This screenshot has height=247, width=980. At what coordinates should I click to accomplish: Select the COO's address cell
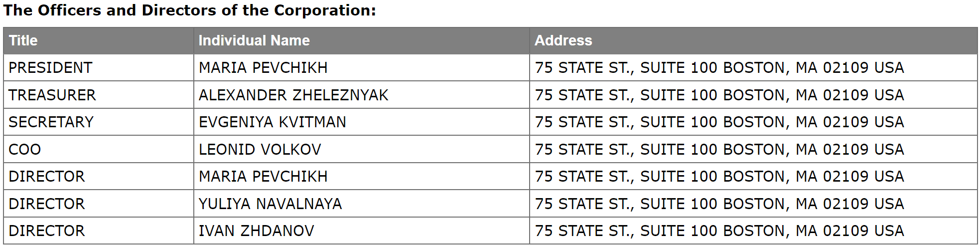[x=719, y=149]
